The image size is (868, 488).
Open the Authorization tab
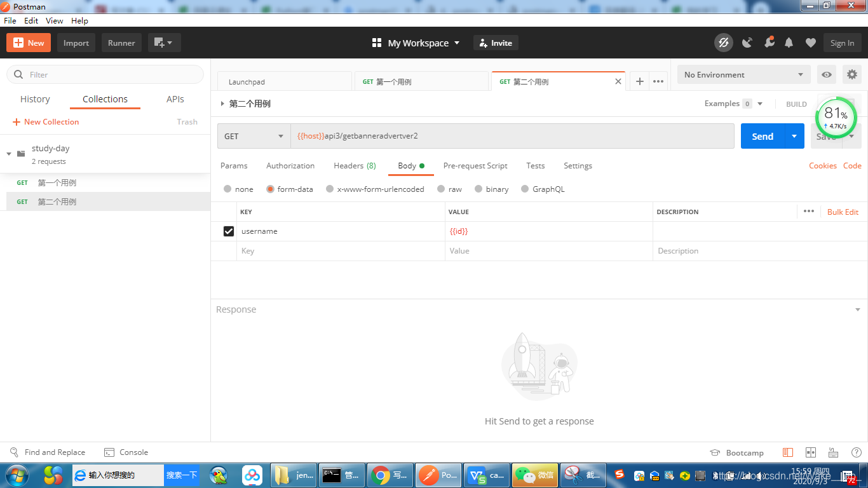tap(290, 166)
